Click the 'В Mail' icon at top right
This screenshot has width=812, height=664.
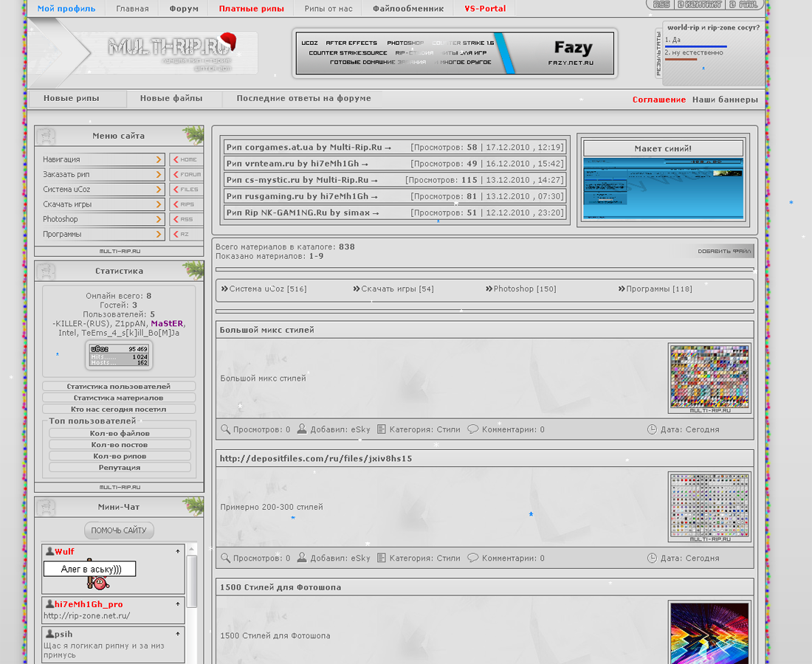tap(743, 4)
